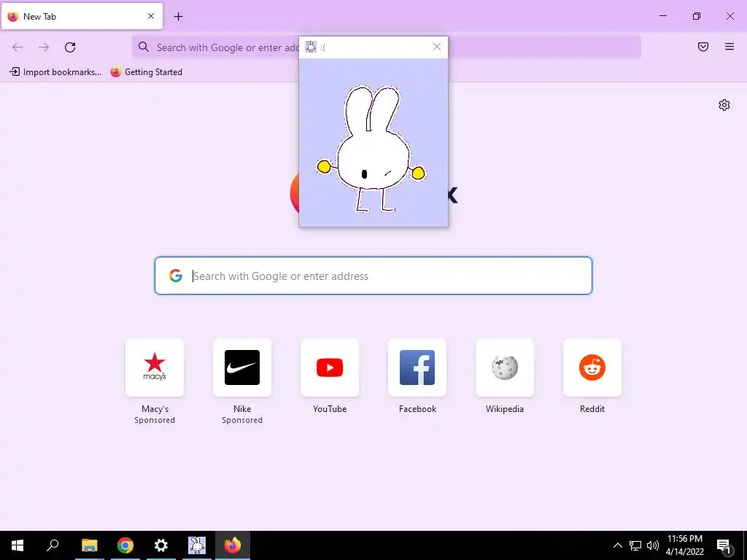Viewport: 747px width, 560px height.
Task: Open a new tab with plus button
Action: (x=178, y=17)
